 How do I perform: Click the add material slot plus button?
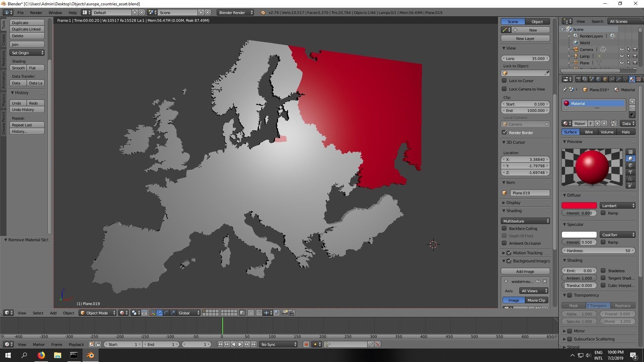click(x=632, y=102)
